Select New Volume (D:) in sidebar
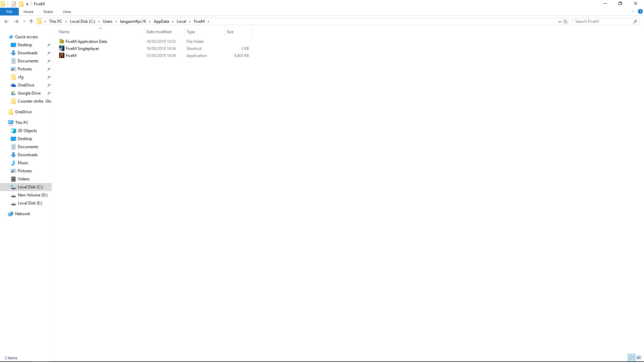This screenshot has height=362, width=644. point(33,195)
